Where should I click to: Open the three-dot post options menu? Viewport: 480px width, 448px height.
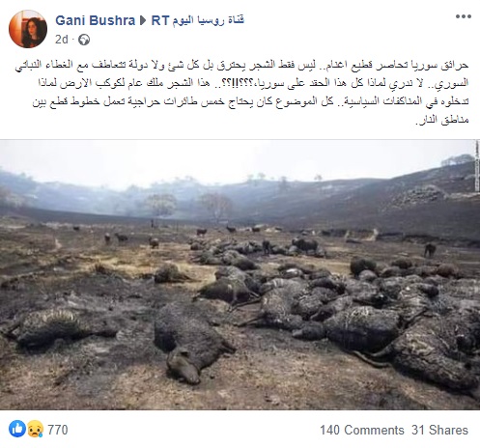tap(464, 16)
